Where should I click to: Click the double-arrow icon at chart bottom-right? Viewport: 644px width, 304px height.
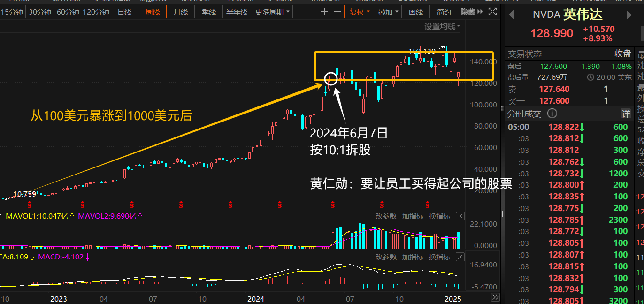click(495, 297)
